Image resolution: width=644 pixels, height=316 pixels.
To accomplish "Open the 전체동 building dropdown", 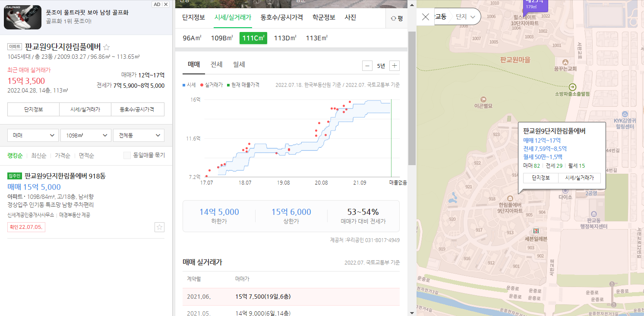I will [139, 135].
